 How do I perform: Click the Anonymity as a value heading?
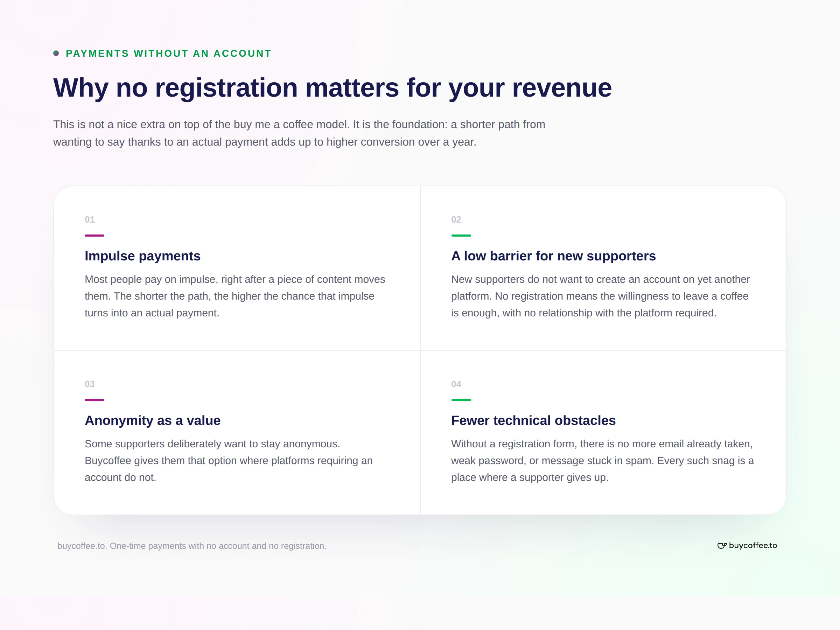pyautogui.click(x=152, y=420)
